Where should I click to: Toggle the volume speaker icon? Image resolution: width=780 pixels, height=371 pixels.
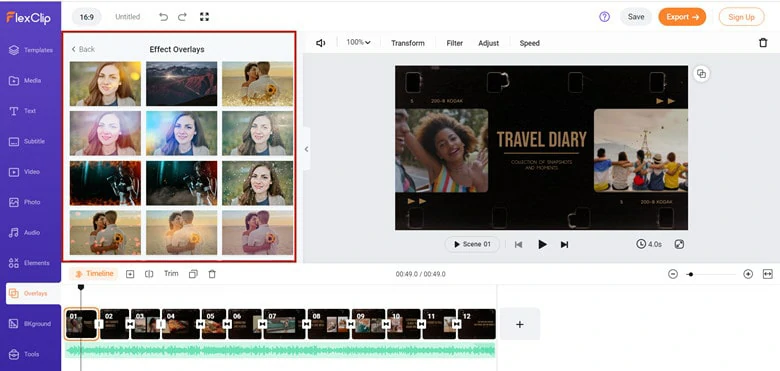click(x=320, y=43)
